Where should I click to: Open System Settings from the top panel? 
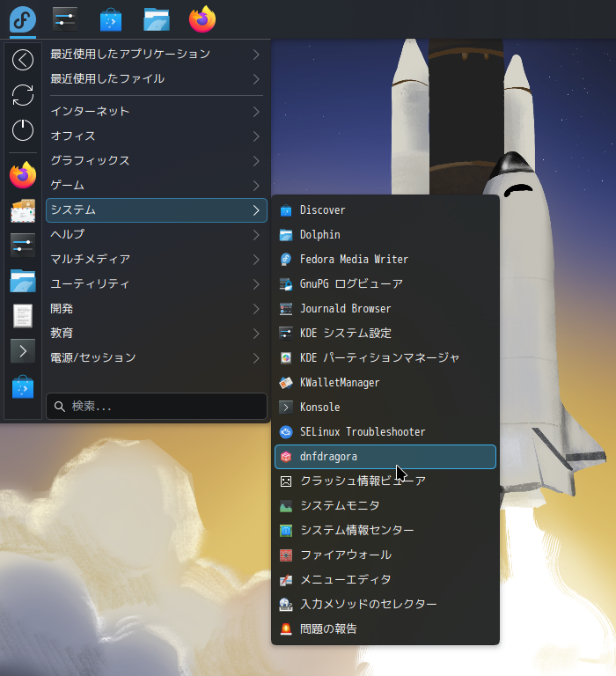point(64,19)
